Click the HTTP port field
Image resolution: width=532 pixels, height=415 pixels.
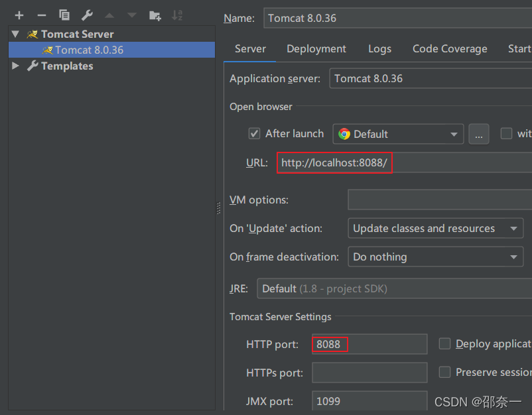369,344
